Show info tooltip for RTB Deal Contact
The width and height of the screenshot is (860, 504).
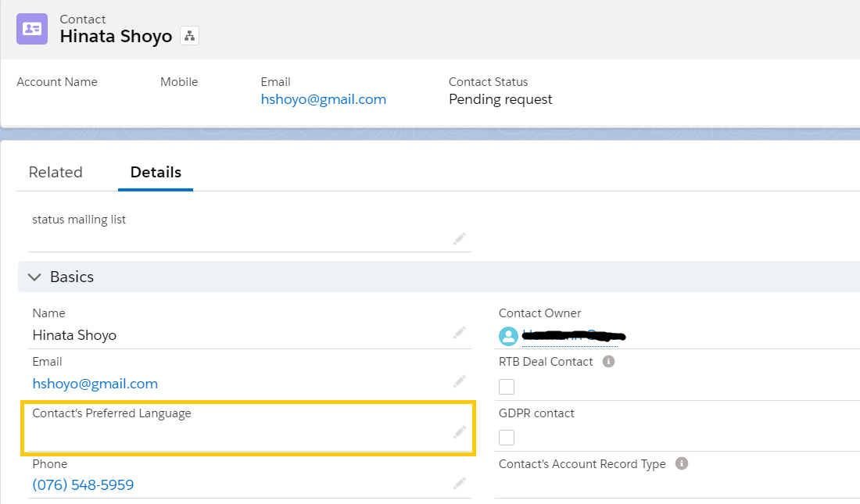(609, 362)
